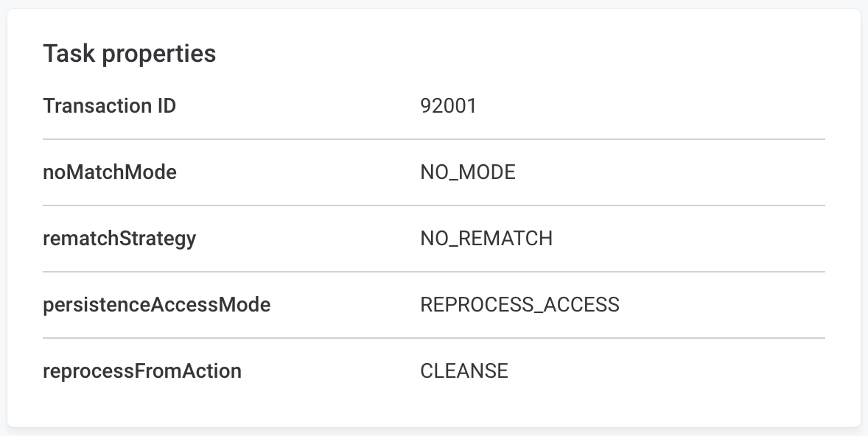This screenshot has height=436, width=868.
Task: Click the word properties in heading
Action: [x=159, y=54]
